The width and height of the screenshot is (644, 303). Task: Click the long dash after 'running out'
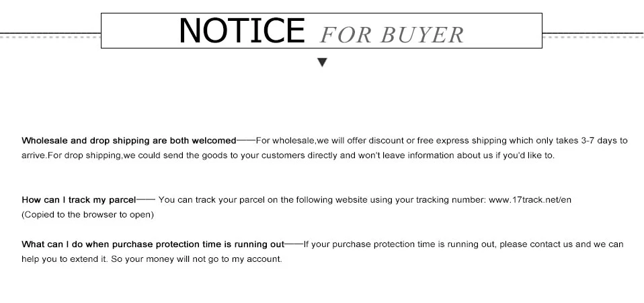point(294,244)
